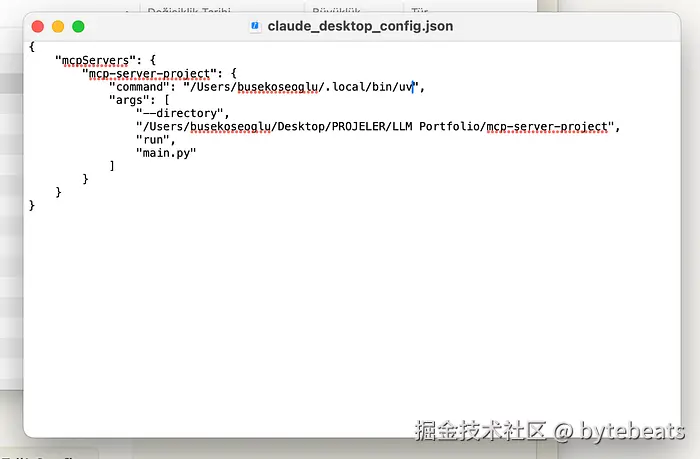Click the "main.py" argument line
The image size is (700, 459).
pyautogui.click(x=166, y=153)
